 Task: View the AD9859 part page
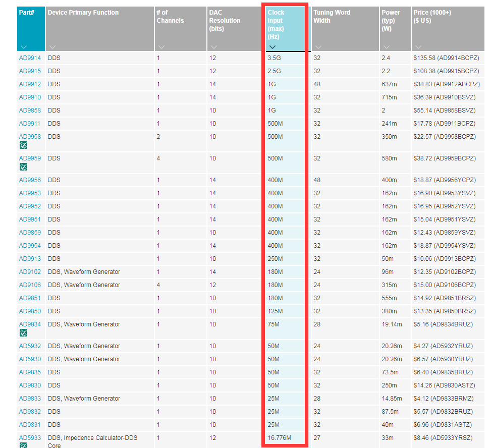(30, 233)
